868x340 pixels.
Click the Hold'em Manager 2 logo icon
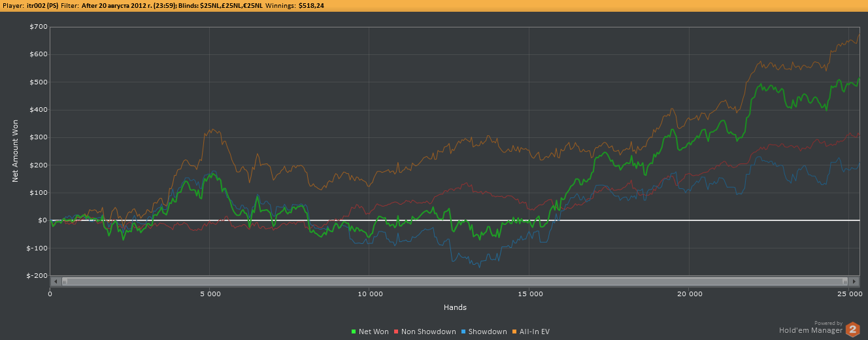pos(852,329)
